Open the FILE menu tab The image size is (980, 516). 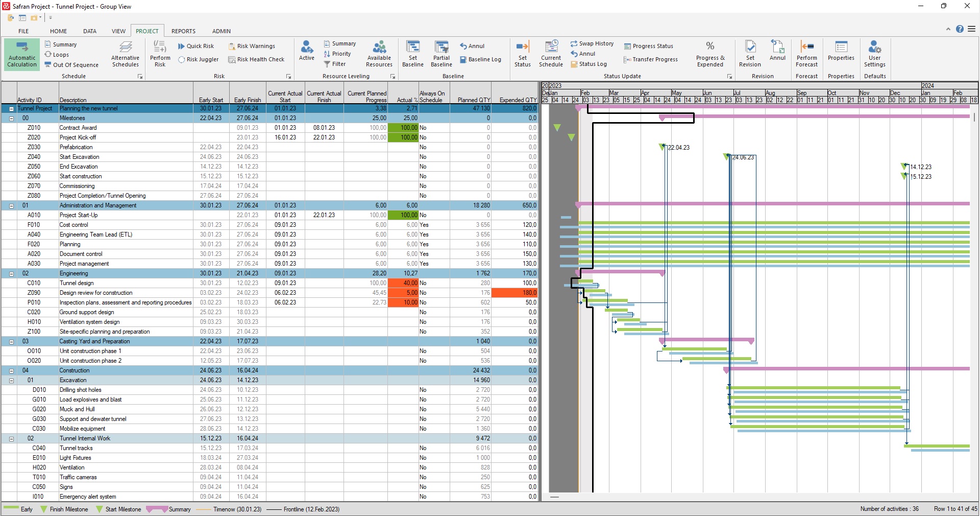[x=23, y=31]
